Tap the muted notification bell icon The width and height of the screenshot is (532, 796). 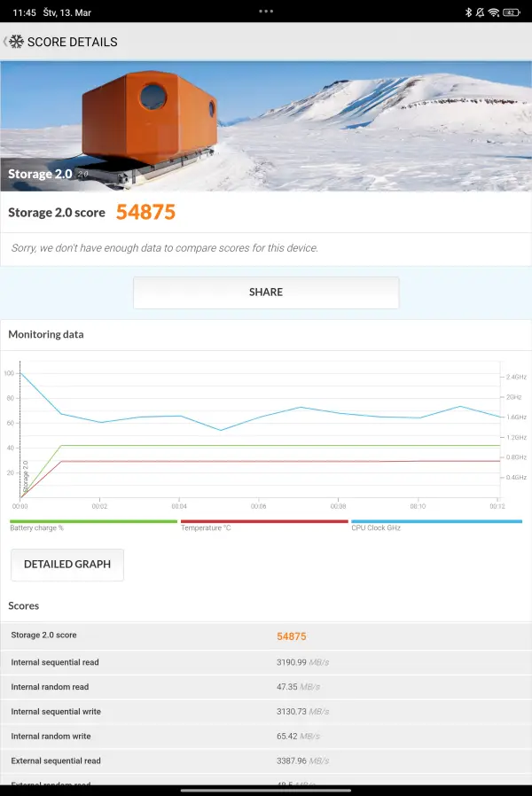(x=480, y=12)
